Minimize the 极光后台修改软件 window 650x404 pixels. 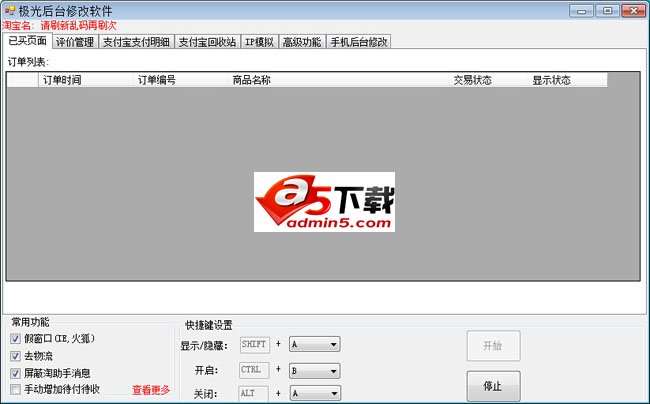point(581,11)
